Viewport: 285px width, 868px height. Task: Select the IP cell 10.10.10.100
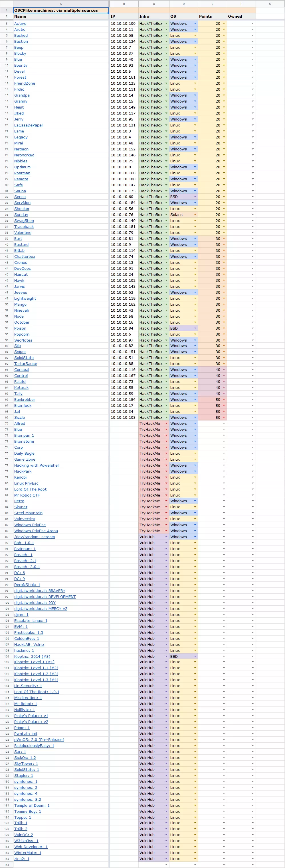tap(123, 24)
